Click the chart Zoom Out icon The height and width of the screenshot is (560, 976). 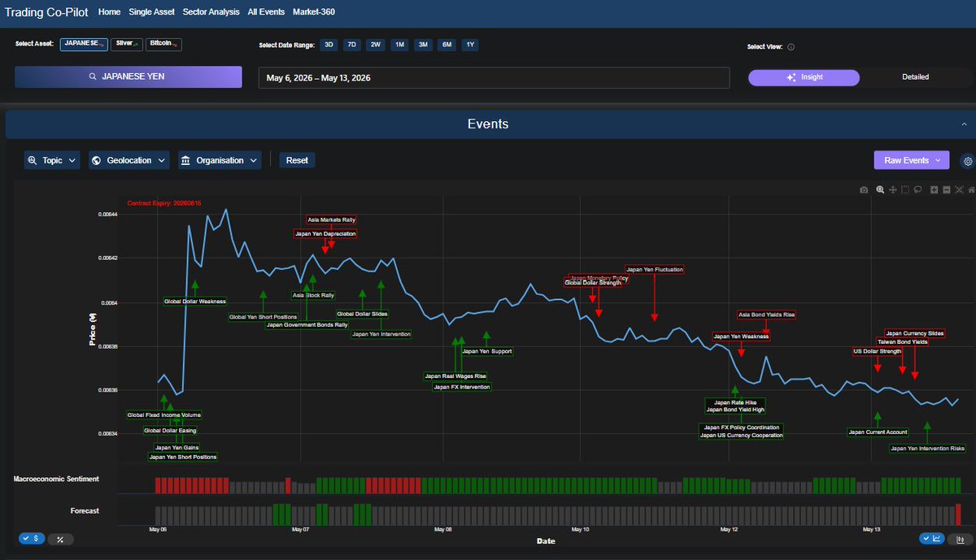(946, 189)
